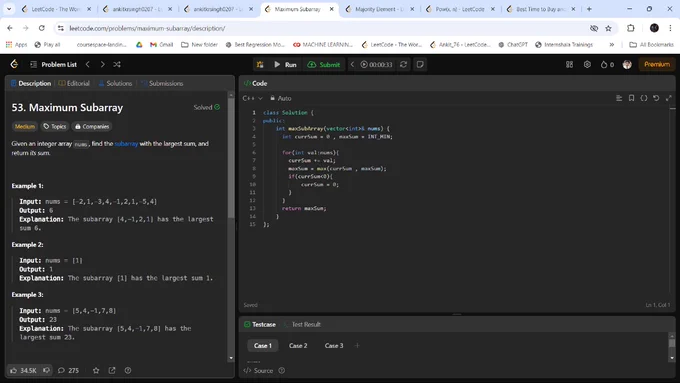Open the notes icon in toolbar
The image size is (680, 383).
[x=420, y=65]
